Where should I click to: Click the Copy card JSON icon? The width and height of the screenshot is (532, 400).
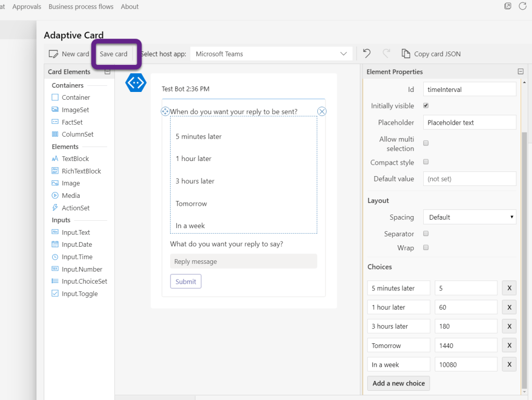point(406,54)
